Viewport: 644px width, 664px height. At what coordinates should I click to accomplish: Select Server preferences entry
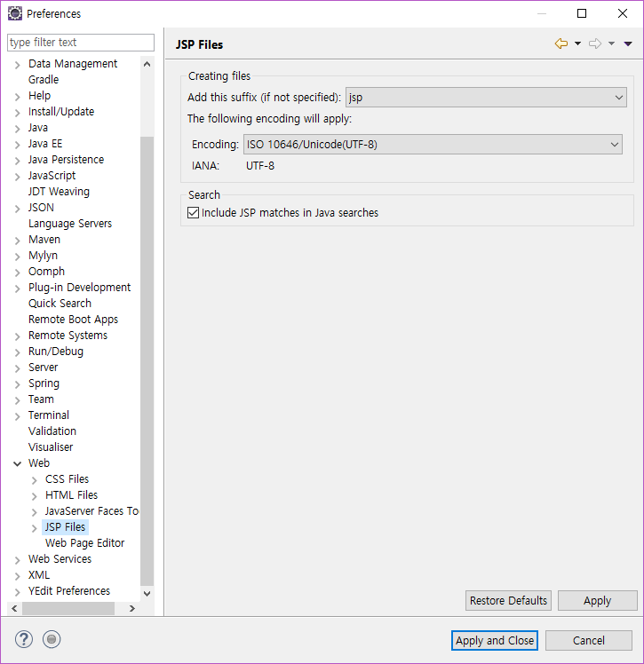[43, 368]
